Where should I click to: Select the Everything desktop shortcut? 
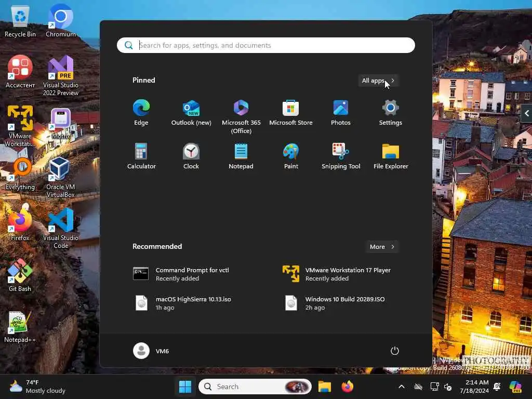[x=20, y=175]
